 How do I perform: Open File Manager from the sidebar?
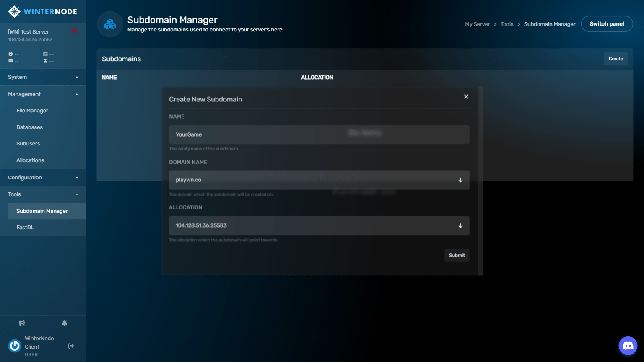pos(32,111)
